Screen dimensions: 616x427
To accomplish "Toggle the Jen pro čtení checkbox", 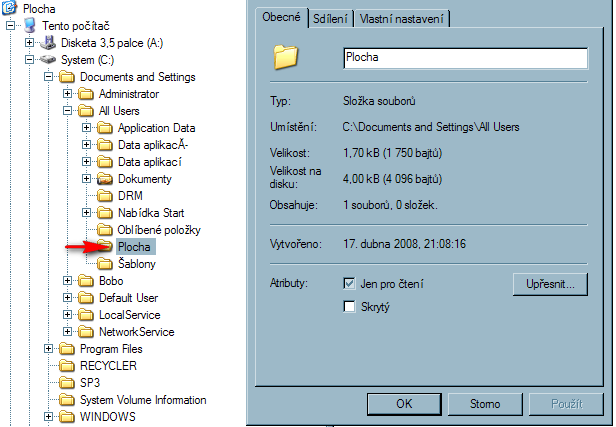I will pyautogui.click(x=349, y=284).
